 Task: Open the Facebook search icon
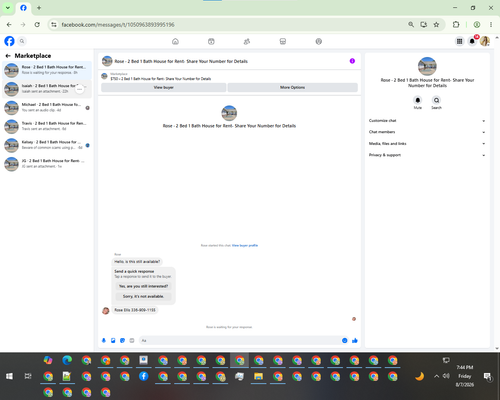coord(22,41)
